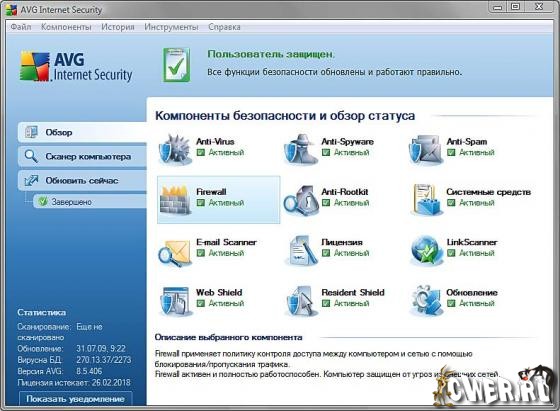Select the Web Shield icon
This screenshot has width=560, height=411.
click(x=175, y=301)
